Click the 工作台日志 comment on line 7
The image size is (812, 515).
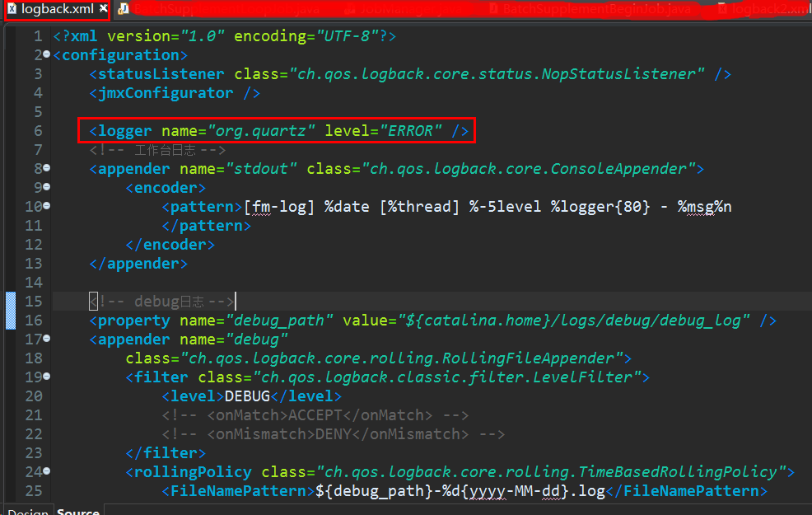pyautogui.click(x=157, y=150)
